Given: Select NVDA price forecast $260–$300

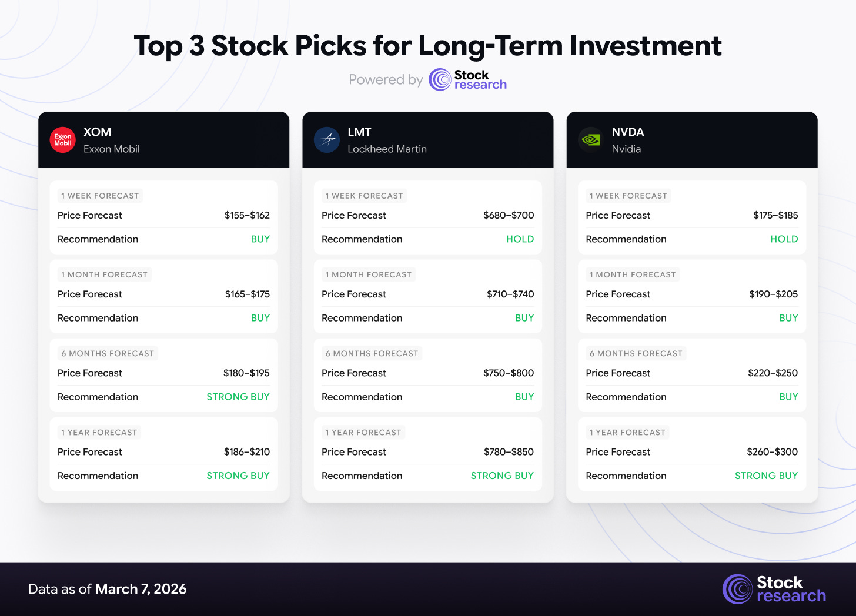Looking at the screenshot, I should tap(773, 452).
